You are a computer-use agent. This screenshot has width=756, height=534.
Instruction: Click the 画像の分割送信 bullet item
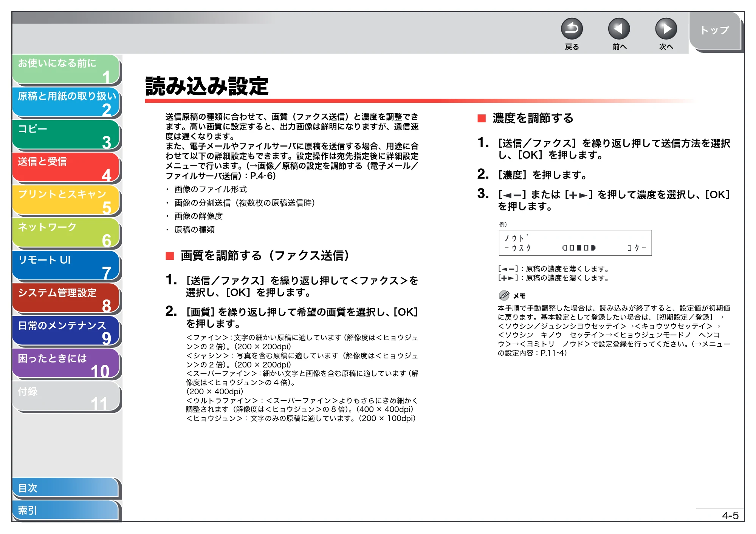(x=245, y=203)
